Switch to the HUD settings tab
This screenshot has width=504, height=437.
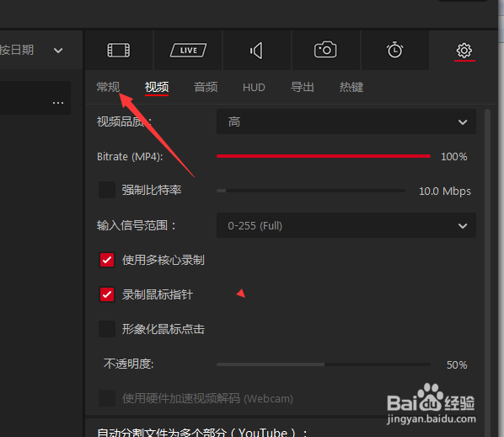point(254,87)
